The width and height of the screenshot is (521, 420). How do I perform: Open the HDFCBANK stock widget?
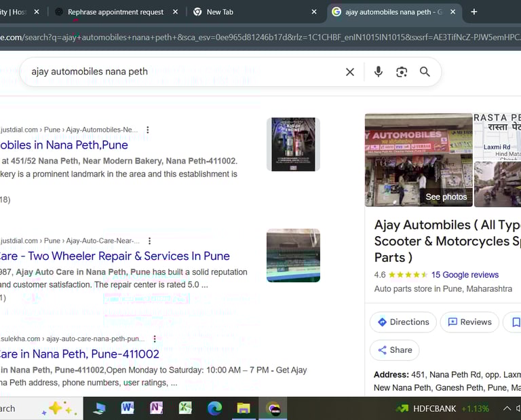pyautogui.click(x=443, y=408)
